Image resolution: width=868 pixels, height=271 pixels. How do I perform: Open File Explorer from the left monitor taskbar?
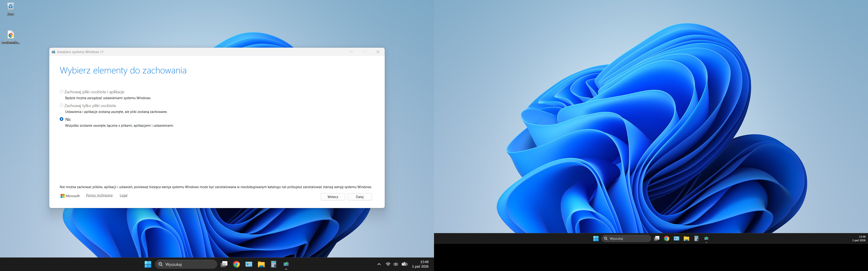pyautogui.click(x=261, y=264)
